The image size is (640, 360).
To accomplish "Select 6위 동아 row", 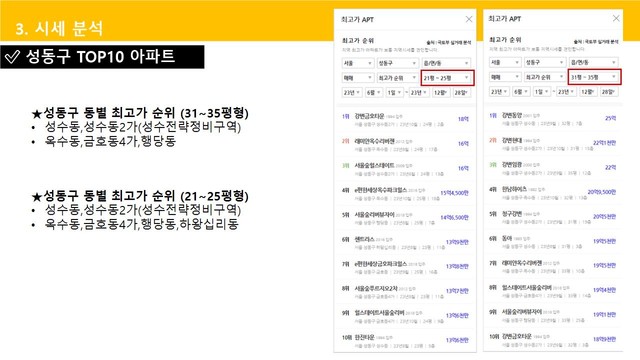I will [553, 242].
